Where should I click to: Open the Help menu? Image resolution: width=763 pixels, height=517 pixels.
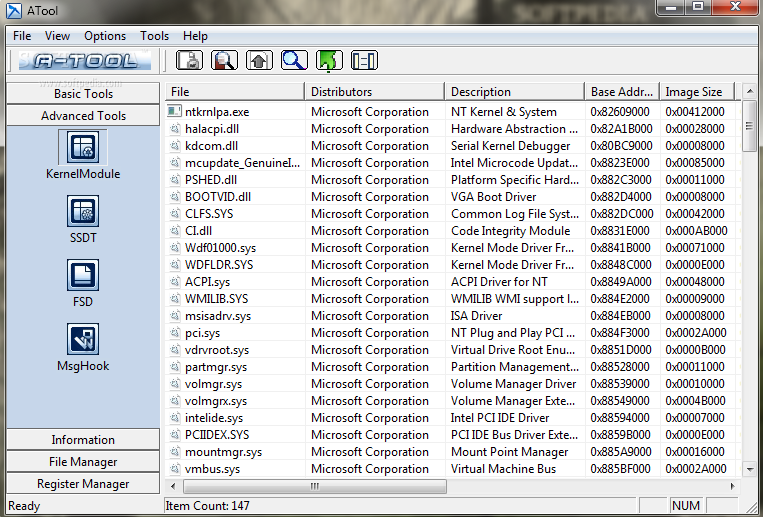tap(195, 36)
